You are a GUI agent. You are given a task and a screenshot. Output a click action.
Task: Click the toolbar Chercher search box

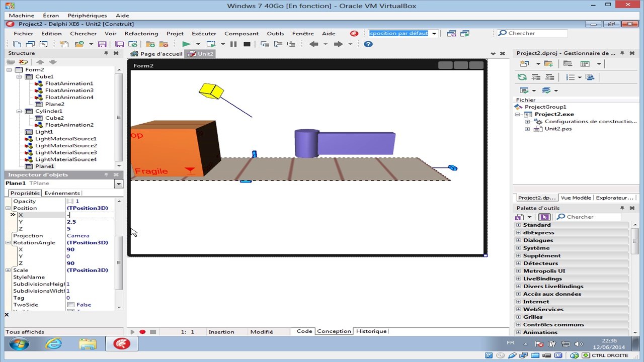532,33
